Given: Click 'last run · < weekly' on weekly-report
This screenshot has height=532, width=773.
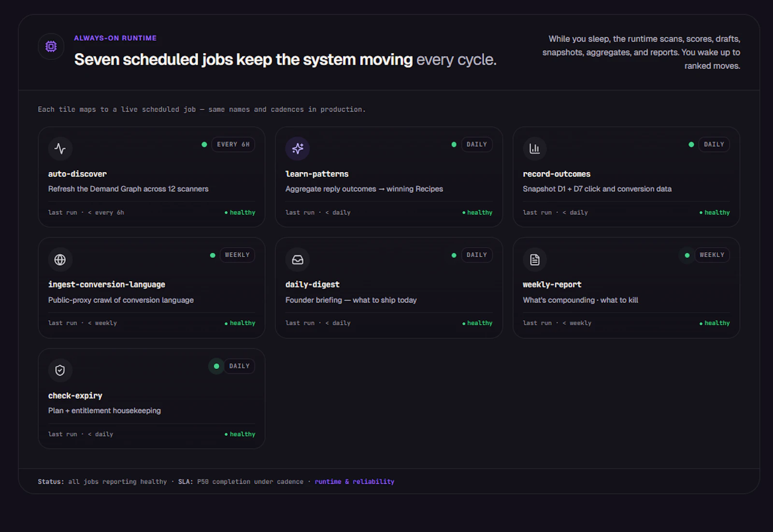Looking at the screenshot, I should 557,323.
